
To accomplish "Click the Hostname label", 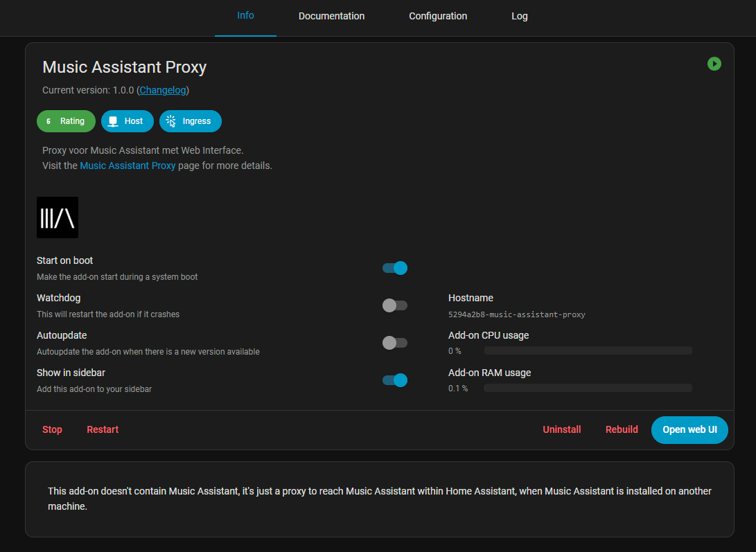I will click(471, 298).
